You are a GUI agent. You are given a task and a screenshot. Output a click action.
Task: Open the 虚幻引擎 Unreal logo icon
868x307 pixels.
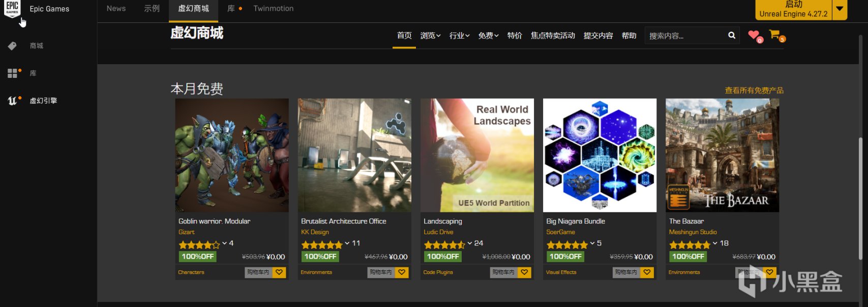tap(13, 101)
